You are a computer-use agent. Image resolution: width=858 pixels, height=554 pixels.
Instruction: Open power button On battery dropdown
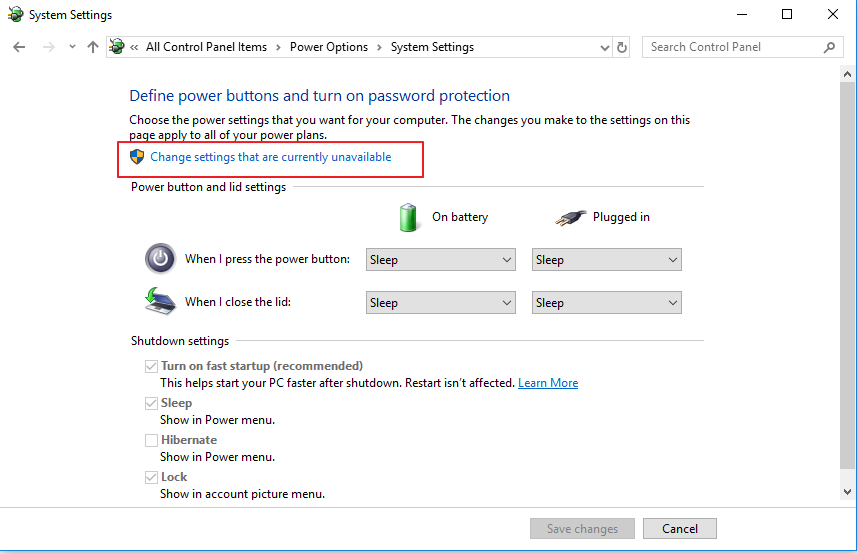point(440,260)
